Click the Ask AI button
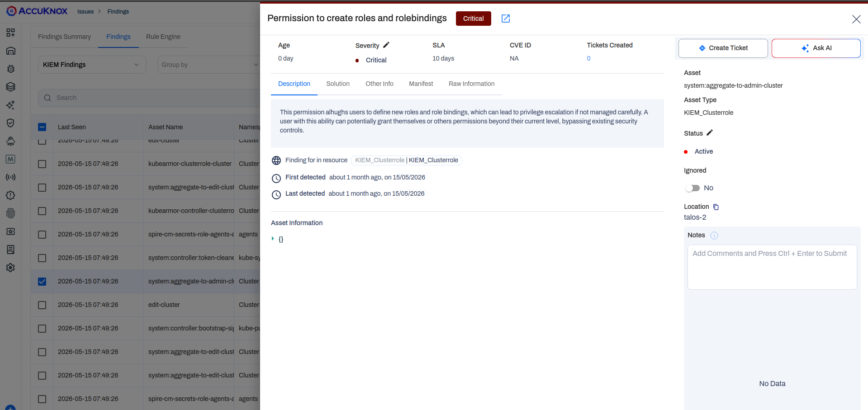Viewport: 868px width, 410px height. [816, 48]
